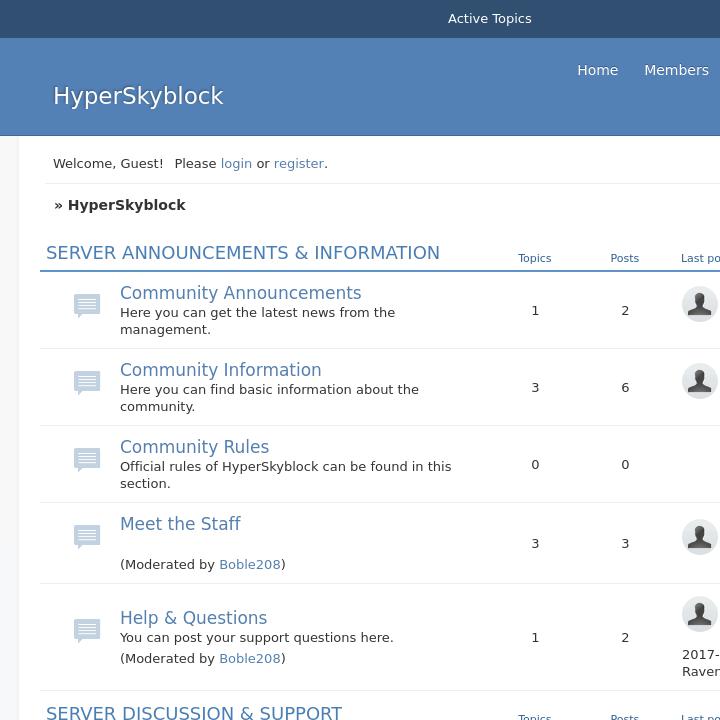This screenshot has width=720, height=720.
Task: Click the Community Announcements board speech-bubble icon
Action: pyautogui.click(x=87, y=305)
